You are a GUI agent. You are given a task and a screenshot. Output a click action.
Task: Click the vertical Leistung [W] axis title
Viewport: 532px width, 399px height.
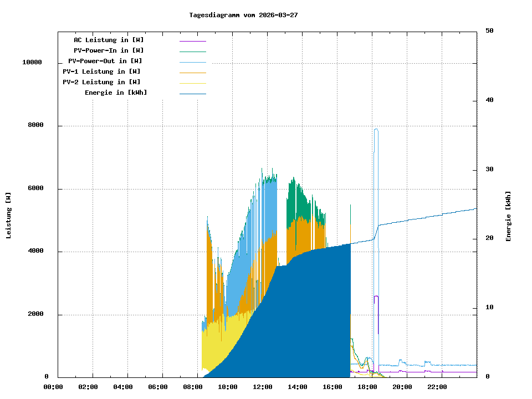[x=9, y=216]
